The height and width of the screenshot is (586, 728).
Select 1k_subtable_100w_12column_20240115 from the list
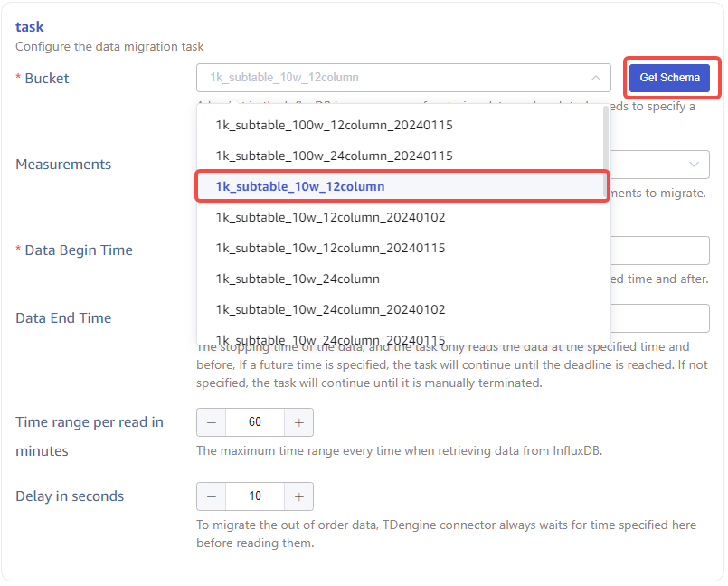(334, 125)
